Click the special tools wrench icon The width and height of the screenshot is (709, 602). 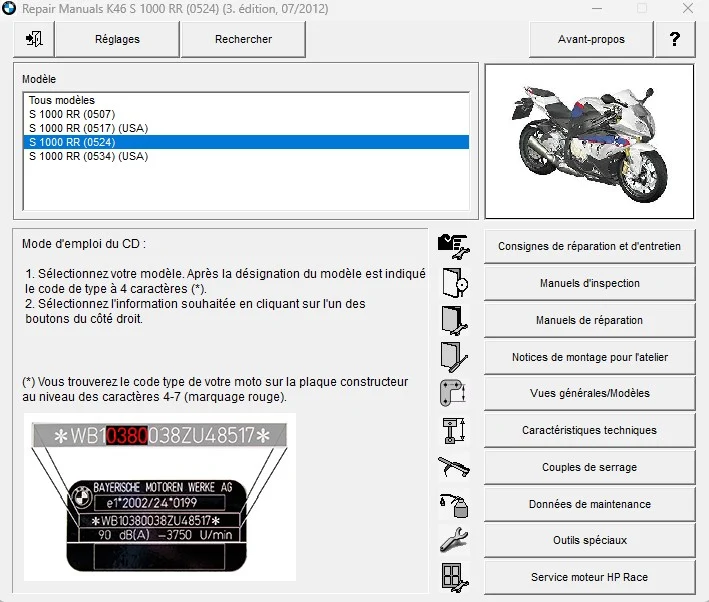click(454, 540)
